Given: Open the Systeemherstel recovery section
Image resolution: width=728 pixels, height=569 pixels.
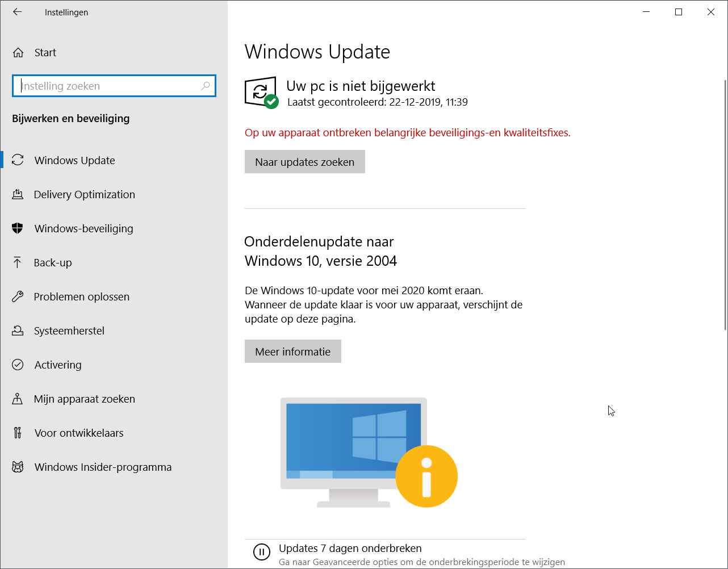Looking at the screenshot, I should (x=69, y=330).
